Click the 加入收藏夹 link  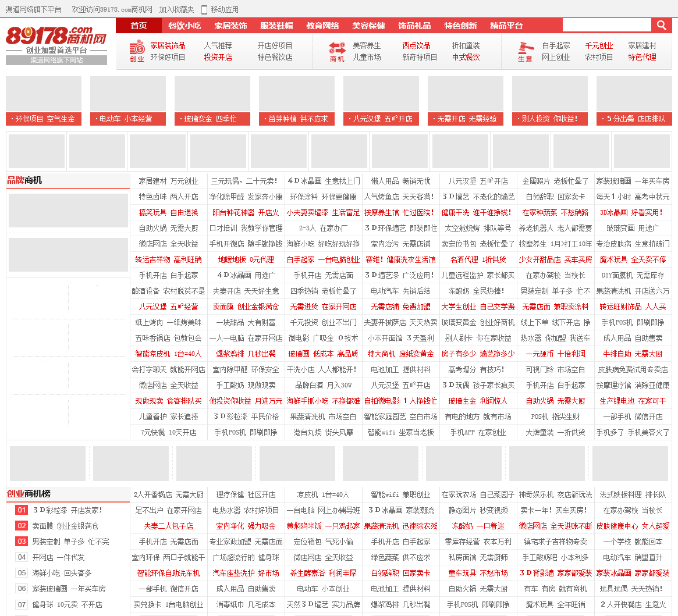(177, 9)
